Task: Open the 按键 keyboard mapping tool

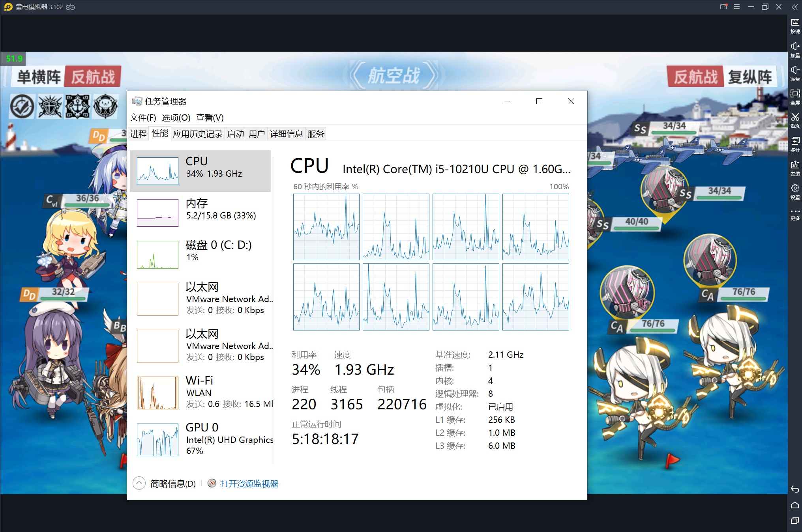Action: click(x=795, y=26)
